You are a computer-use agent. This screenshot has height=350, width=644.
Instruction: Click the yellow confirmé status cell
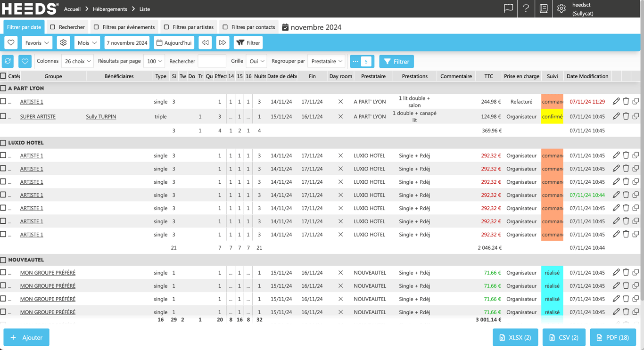[x=552, y=116]
